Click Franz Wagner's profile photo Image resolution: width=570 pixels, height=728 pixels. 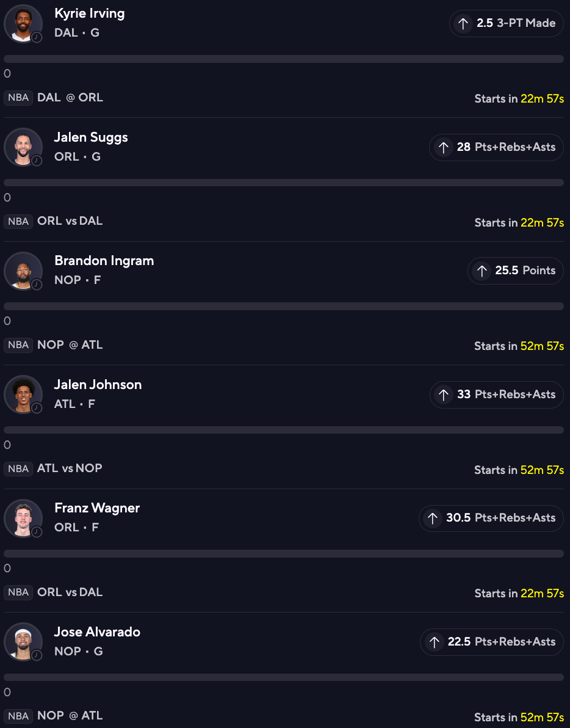[23, 518]
